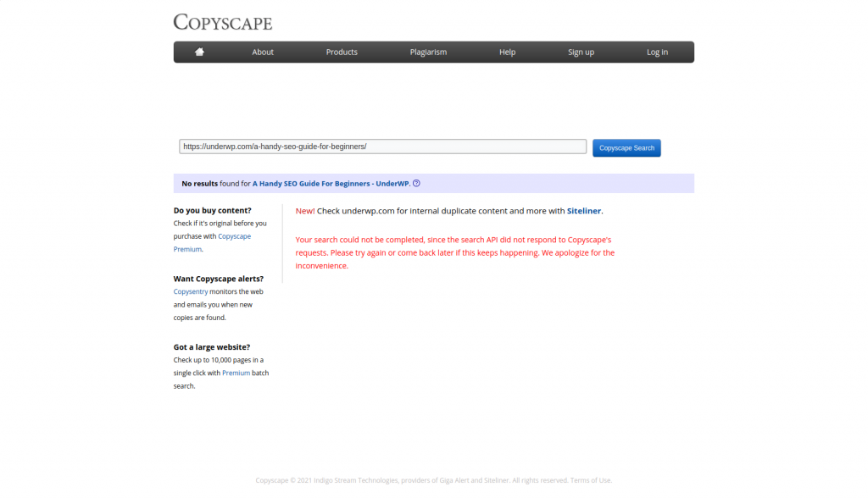Image resolution: width=868 pixels, height=498 pixels.
Task: Focus the URL search input field
Action: click(382, 147)
